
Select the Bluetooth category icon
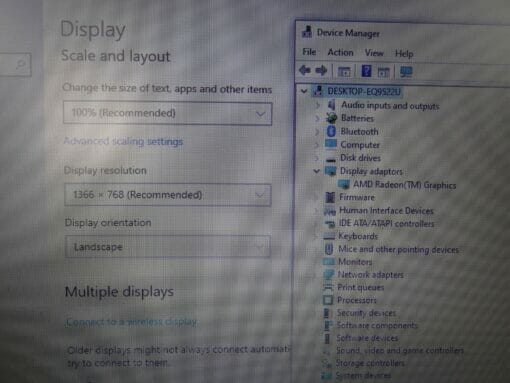[331, 131]
